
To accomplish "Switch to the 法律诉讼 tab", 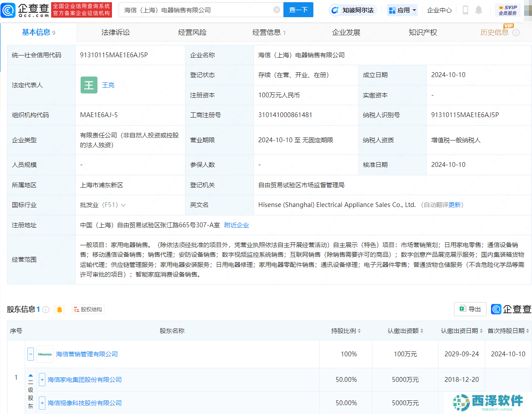I will pos(115,32).
